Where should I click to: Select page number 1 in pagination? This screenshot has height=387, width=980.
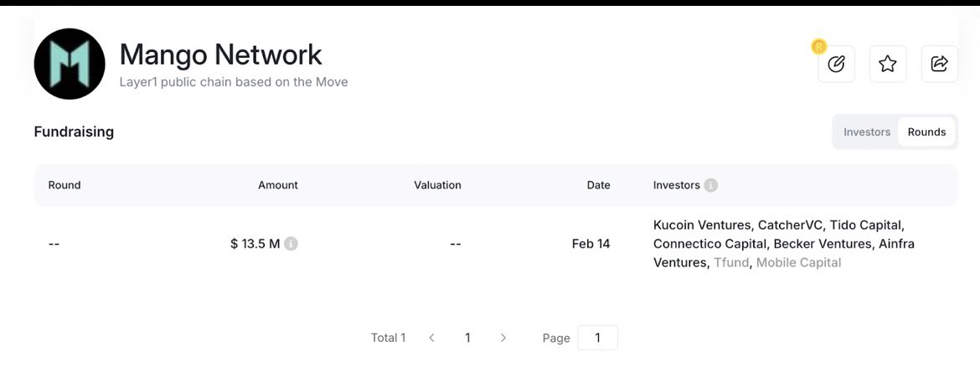467,338
